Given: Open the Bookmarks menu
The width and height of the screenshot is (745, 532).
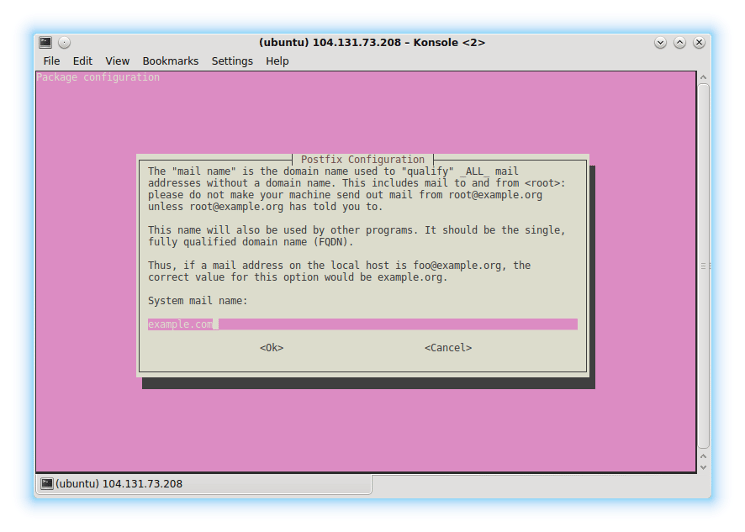Looking at the screenshot, I should click(x=171, y=61).
